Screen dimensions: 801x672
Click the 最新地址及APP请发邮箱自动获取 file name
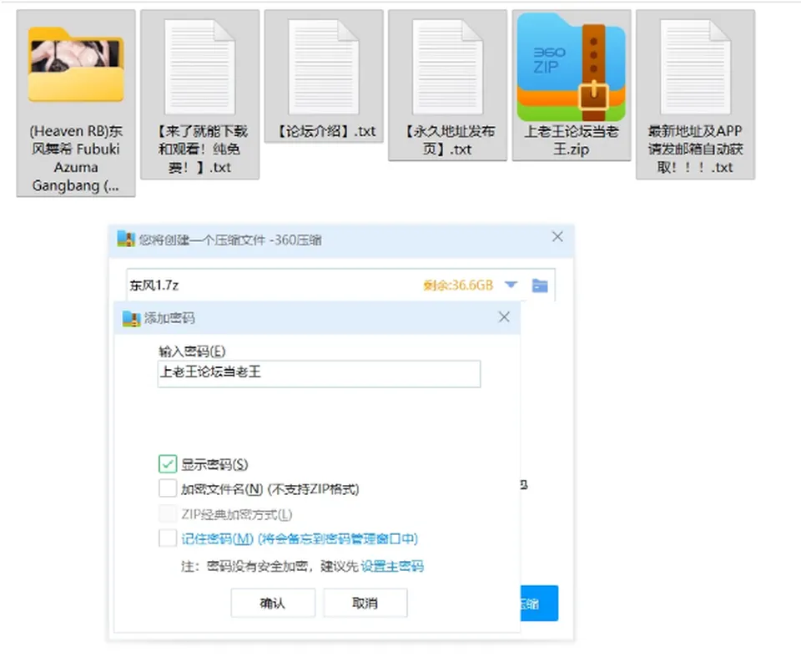tap(695, 149)
